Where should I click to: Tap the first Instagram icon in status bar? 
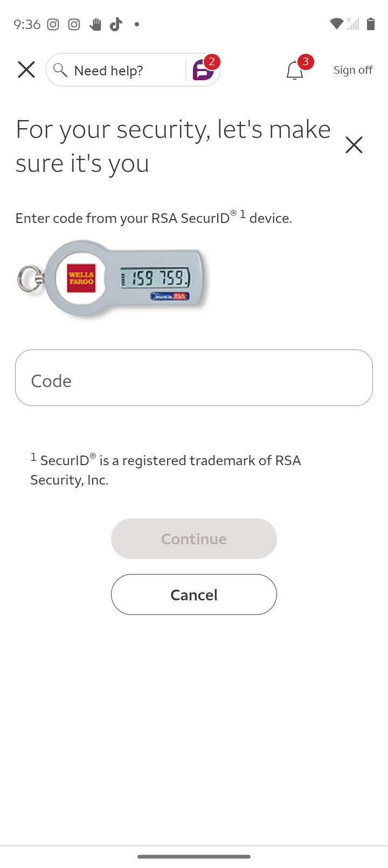click(x=53, y=24)
